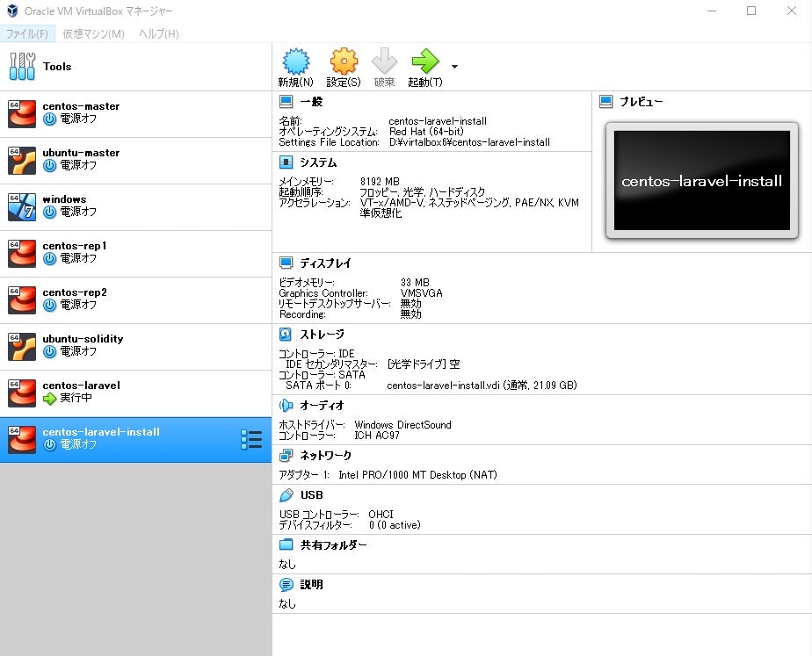This screenshot has height=656, width=812.
Task: Open Settings (設定) gear icon
Action: tap(344, 61)
